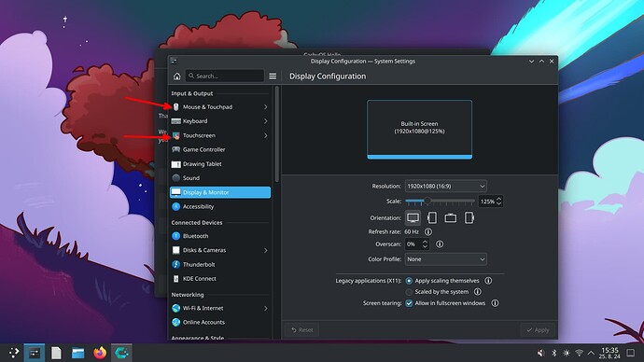Open Thunderbolt settings entry
Screen dimensions: 644x362
pos(220,264)
